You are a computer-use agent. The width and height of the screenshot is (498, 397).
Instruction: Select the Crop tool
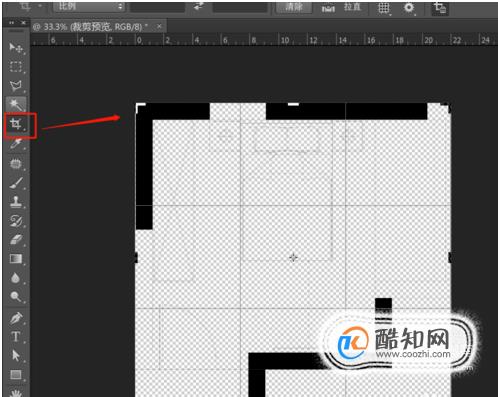coord(16,124)
